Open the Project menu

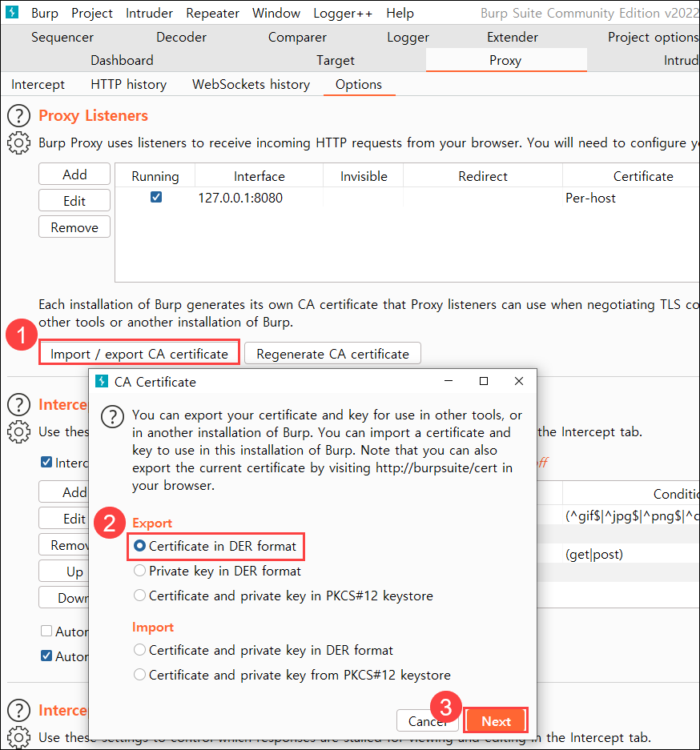(92, 13)
